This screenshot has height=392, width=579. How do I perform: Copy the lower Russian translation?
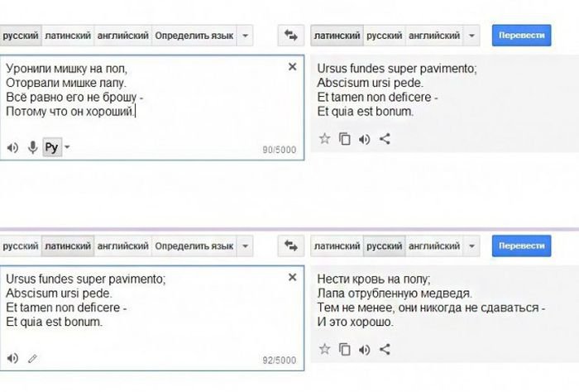coord(345,349)
